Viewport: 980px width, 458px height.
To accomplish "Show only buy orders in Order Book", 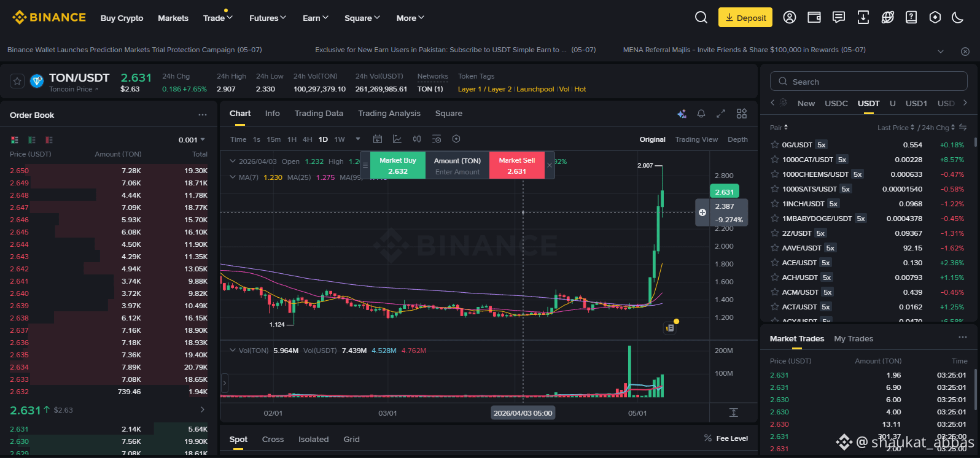I will [x=32, y=140].
